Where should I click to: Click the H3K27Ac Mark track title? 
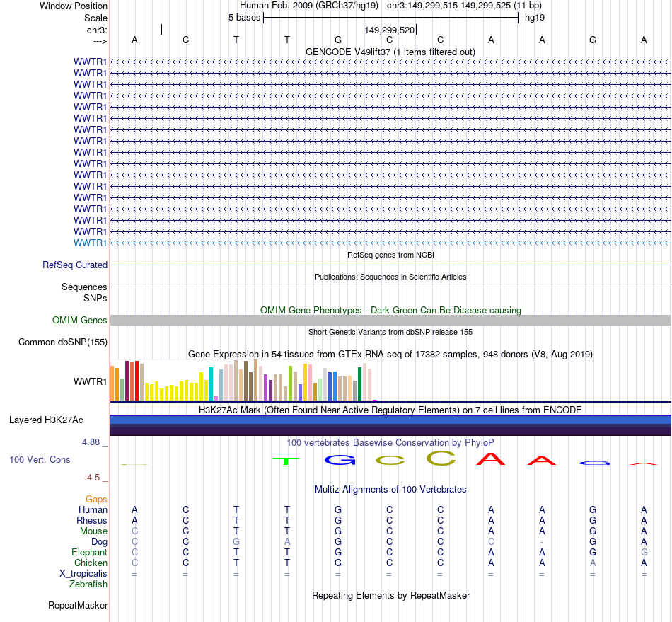pyautogui.click(x=390, y=410)
